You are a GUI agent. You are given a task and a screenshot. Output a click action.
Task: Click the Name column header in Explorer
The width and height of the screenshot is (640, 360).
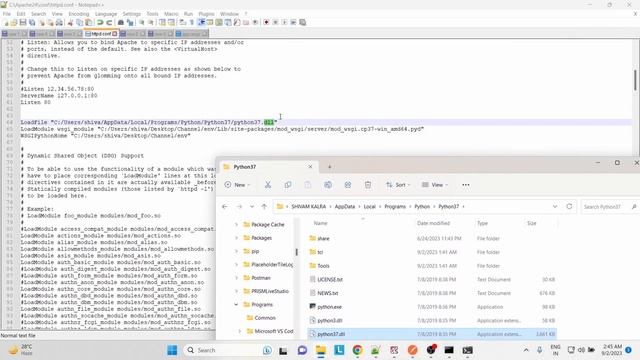(x=321, y=223)
